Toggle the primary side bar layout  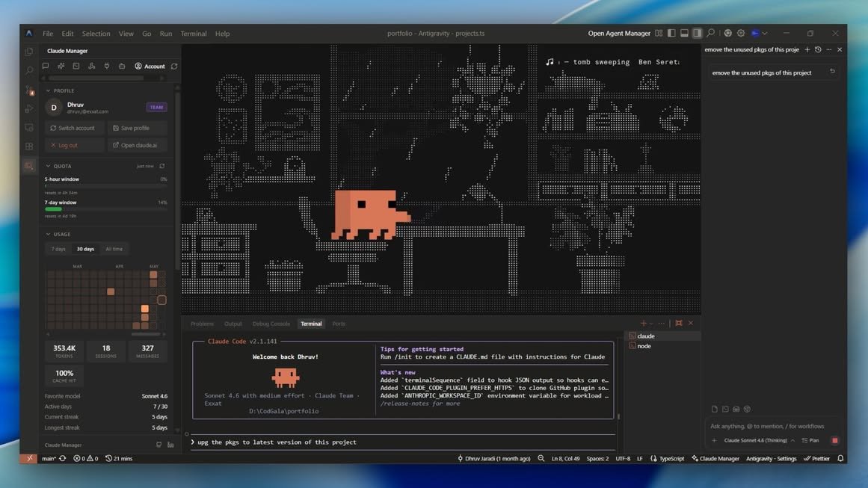[671, 33]
